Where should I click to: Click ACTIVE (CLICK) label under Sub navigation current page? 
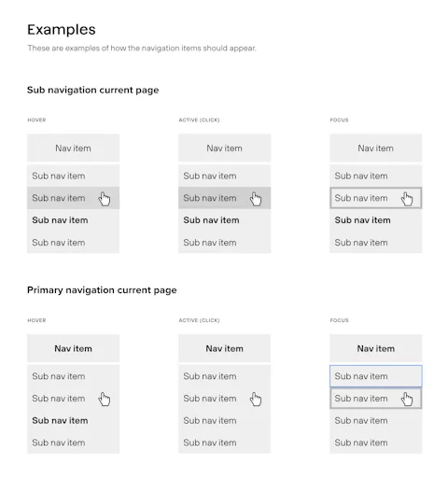(199, 119)
